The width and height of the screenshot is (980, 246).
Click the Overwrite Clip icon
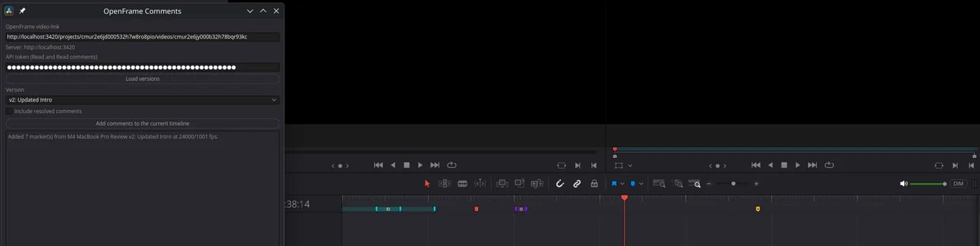519,183
